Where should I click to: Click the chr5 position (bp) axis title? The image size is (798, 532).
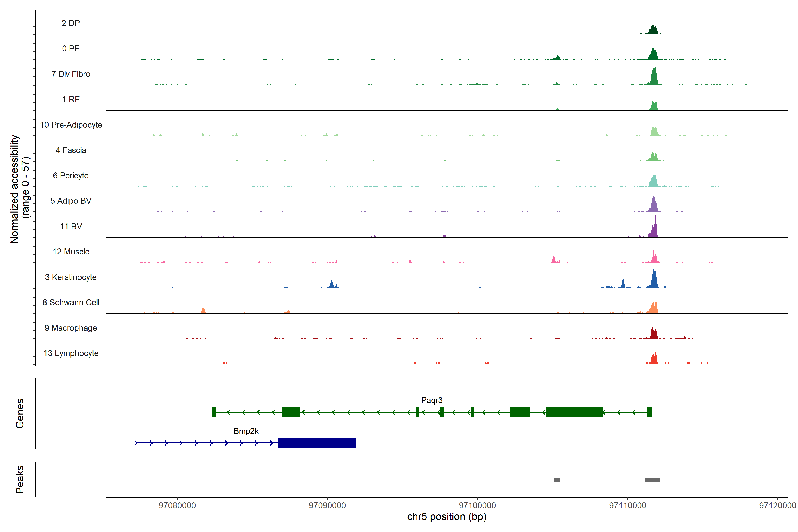click(x=446, y=517)
